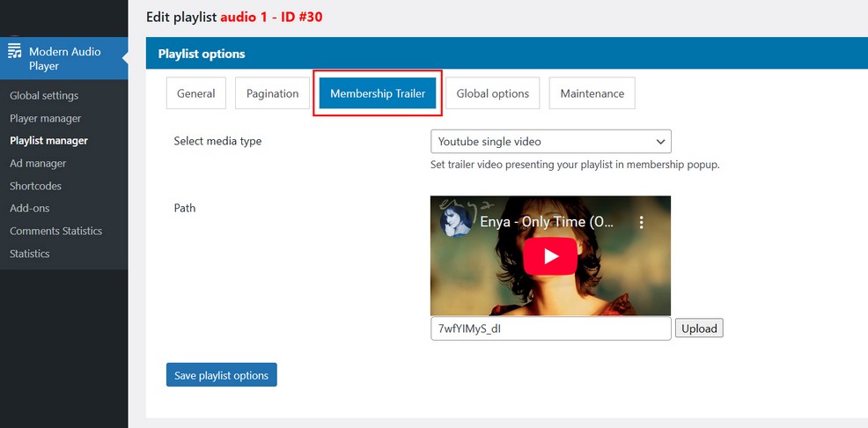Screen dimensions: 868x428
Task: Open Global settings in the sidebar
Action: (x=44, y=95)
